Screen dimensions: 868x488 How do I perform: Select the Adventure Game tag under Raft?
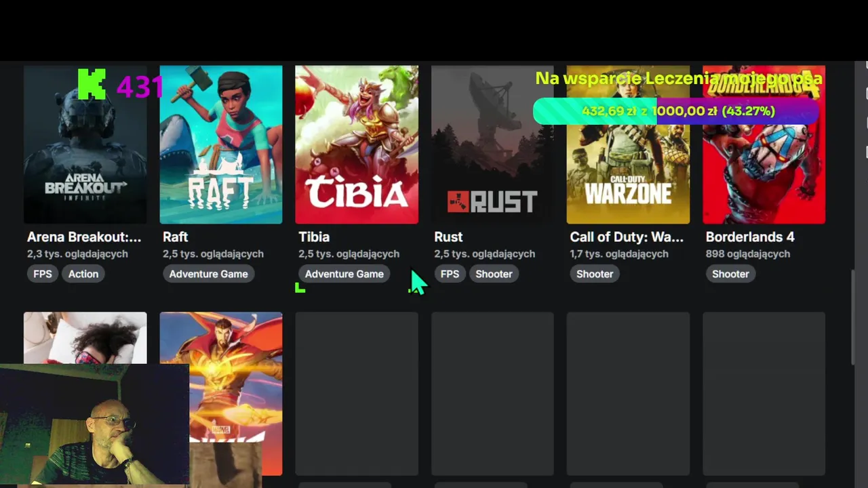click(x=208, y=274)
